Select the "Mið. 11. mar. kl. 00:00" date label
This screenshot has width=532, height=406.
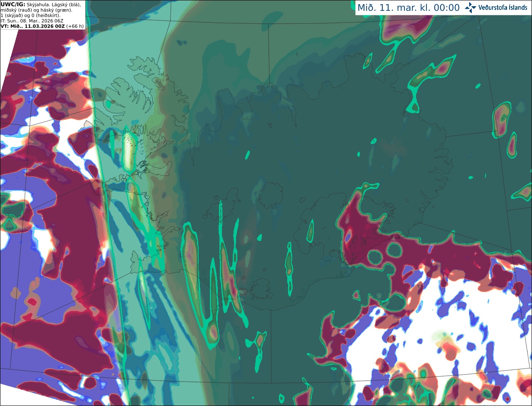click(x=409, y=7)
